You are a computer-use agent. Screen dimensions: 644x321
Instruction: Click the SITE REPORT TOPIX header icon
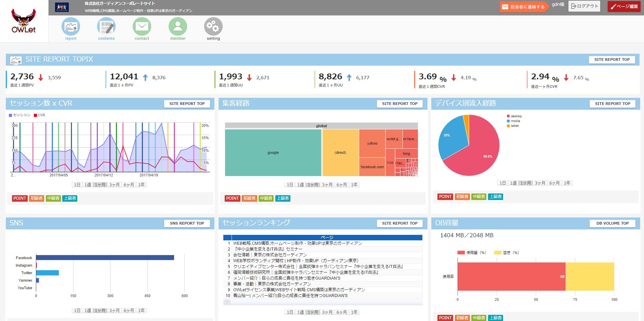[x=16, y=60]
